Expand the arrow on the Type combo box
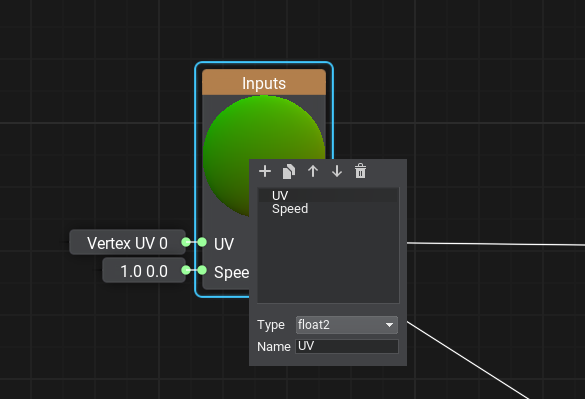Viewport: 585px width, 399px height. tap(390, 325)
